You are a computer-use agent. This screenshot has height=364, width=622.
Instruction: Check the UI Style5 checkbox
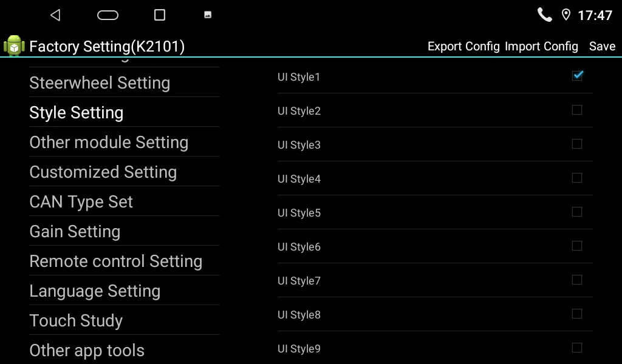pyautogui.click(x=577, y=212)
